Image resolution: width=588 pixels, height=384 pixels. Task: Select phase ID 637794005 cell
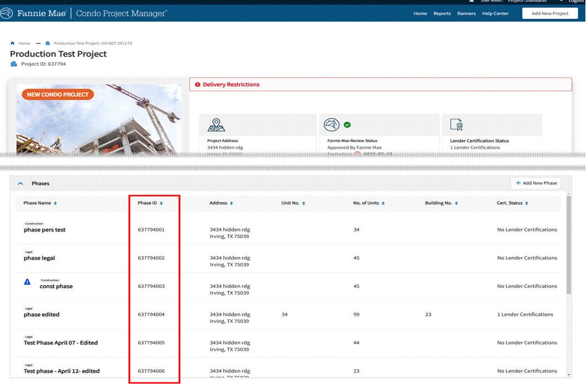pos(151,343)
